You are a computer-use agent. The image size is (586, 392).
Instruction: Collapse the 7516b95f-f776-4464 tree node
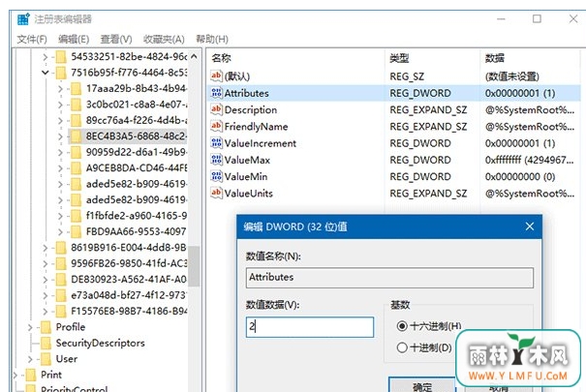(x=46, y=73)
